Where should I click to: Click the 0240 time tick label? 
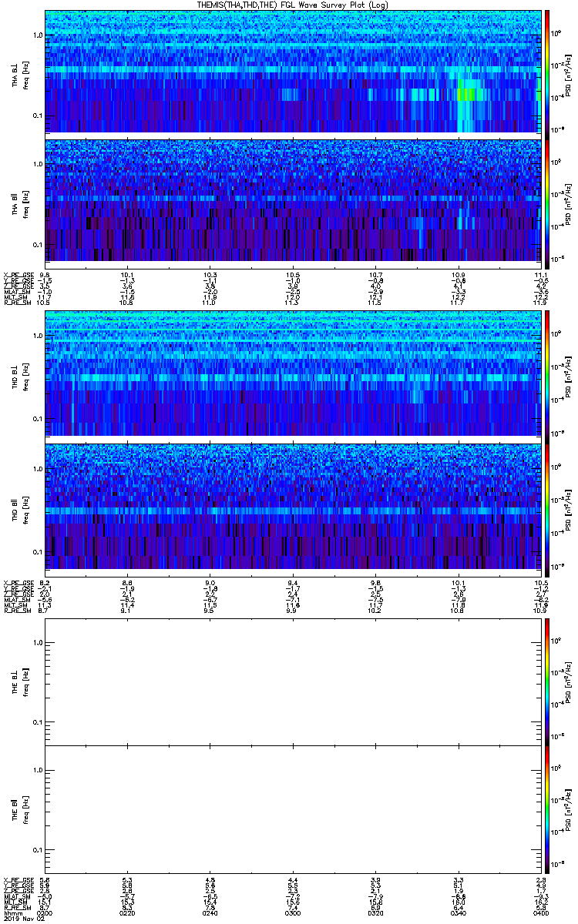coord(210,913)
